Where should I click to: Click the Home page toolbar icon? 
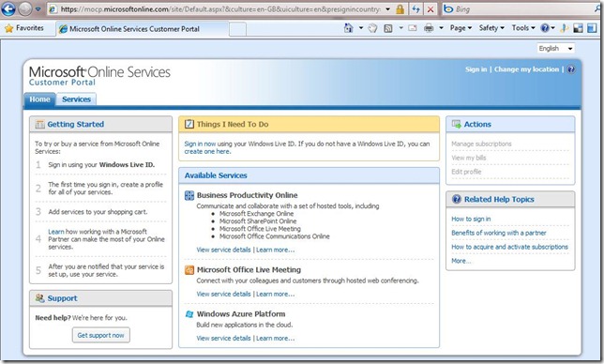pyautogui.click(x=348, y=28)
